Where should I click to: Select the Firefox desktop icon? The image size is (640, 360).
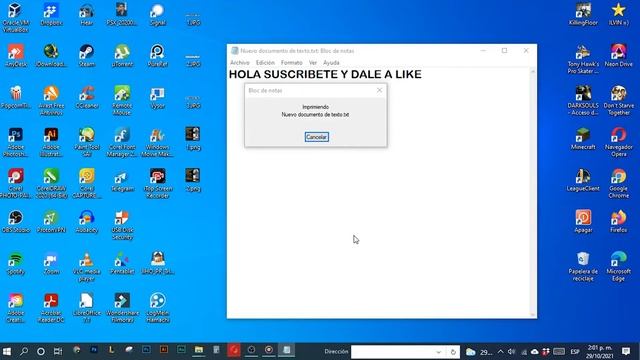click(x=618, y=222)
